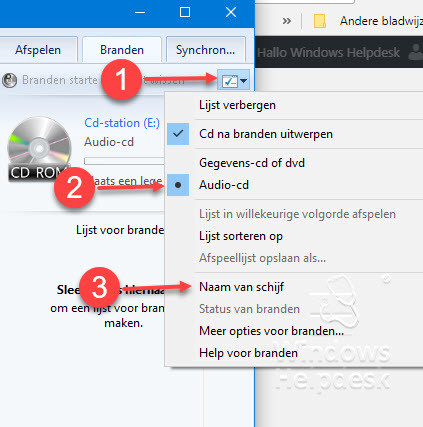Minimize the media player window
The image size is (423, 427).
point(140,13)
